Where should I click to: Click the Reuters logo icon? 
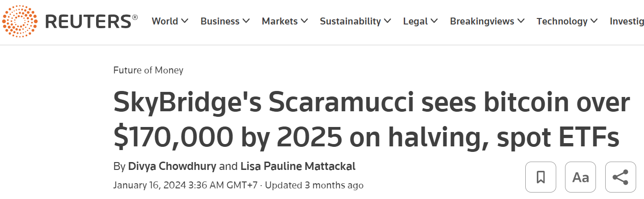[20, 21]
